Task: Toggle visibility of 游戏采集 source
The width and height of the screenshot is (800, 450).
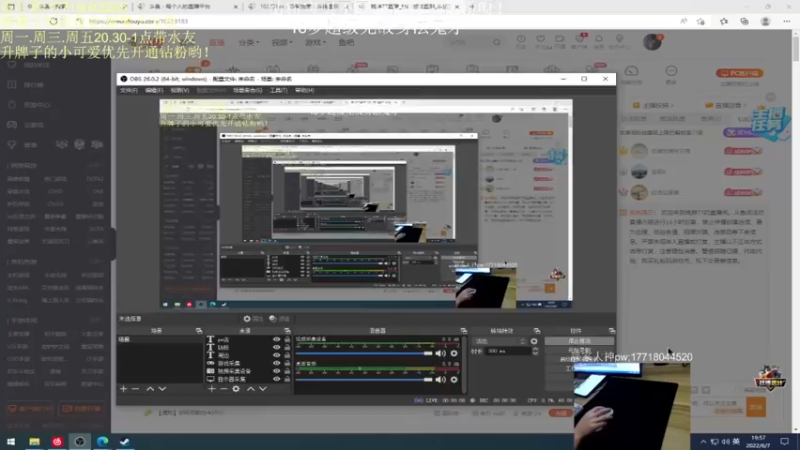Action: 277,363
